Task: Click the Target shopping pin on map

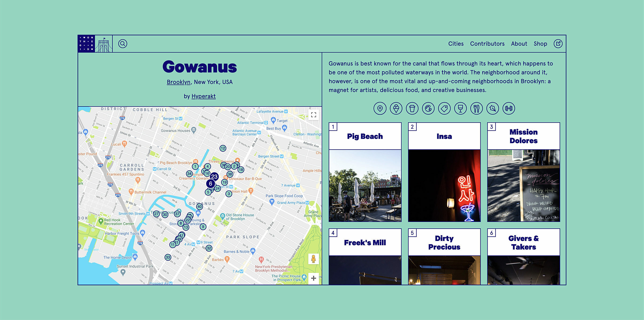Action: (x=273, y=120)
